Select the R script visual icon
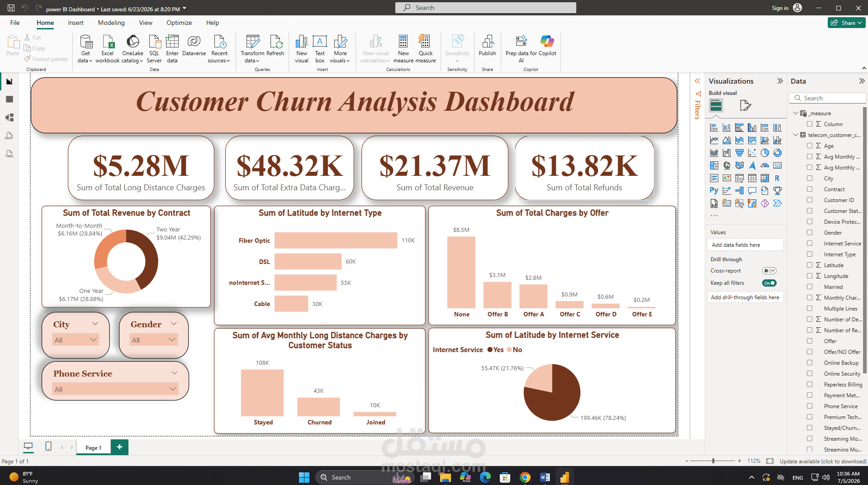Screen dimensions: 868x485 (x=777, y=178)
